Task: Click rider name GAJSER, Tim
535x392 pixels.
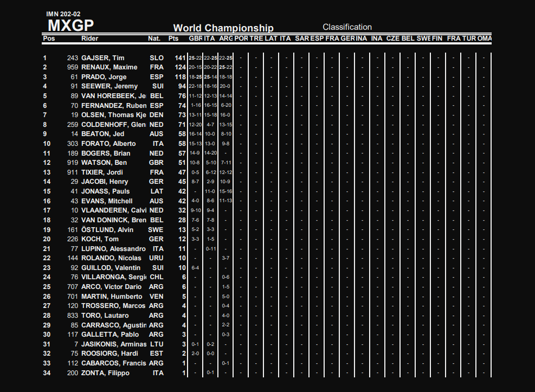Action: 103,58
